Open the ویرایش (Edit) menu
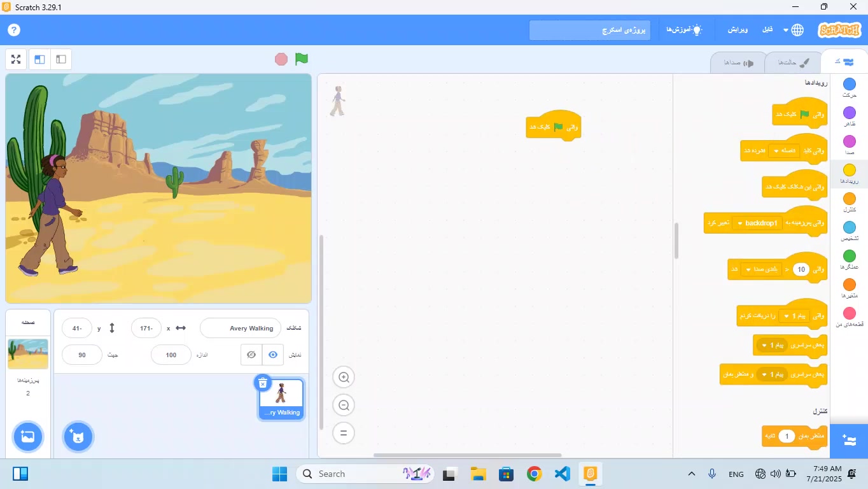The height and width of the screenshot is (489, 868). (738, 30)
